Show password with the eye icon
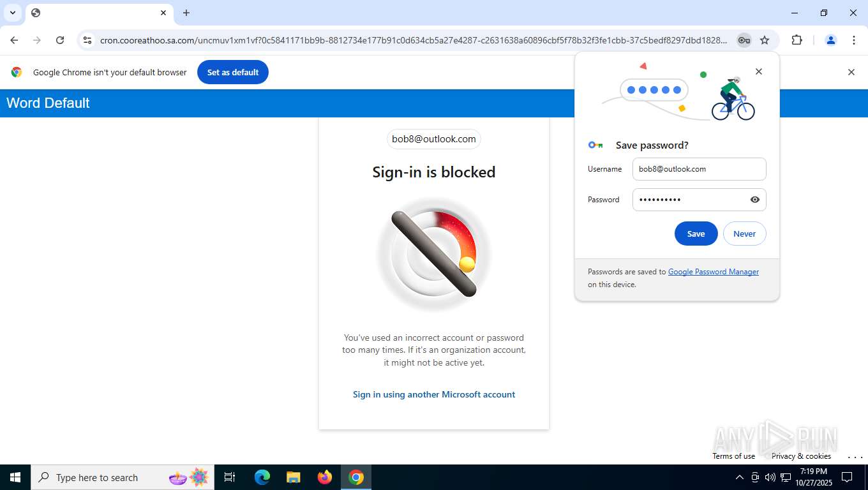868x490 pixels. [x=755, y=200]
